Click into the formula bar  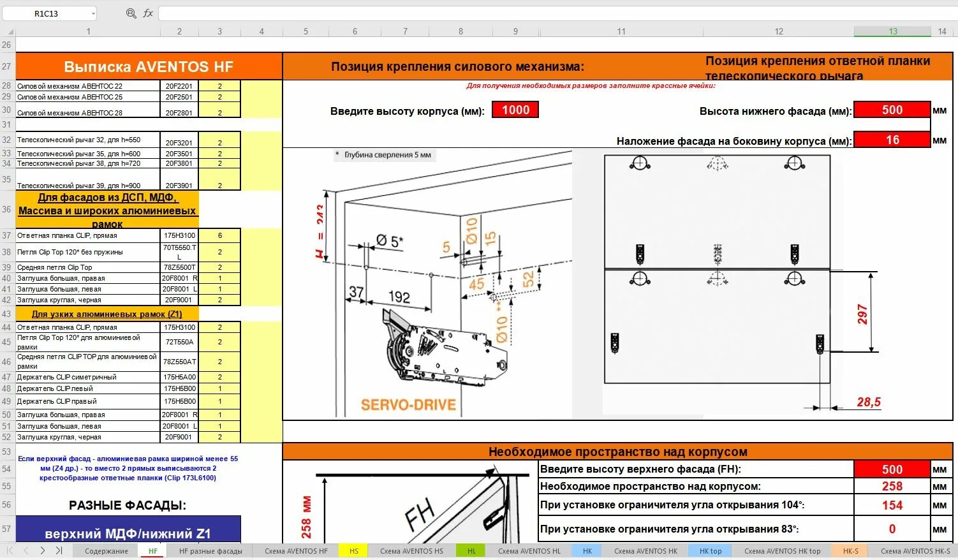coord(558,13)
